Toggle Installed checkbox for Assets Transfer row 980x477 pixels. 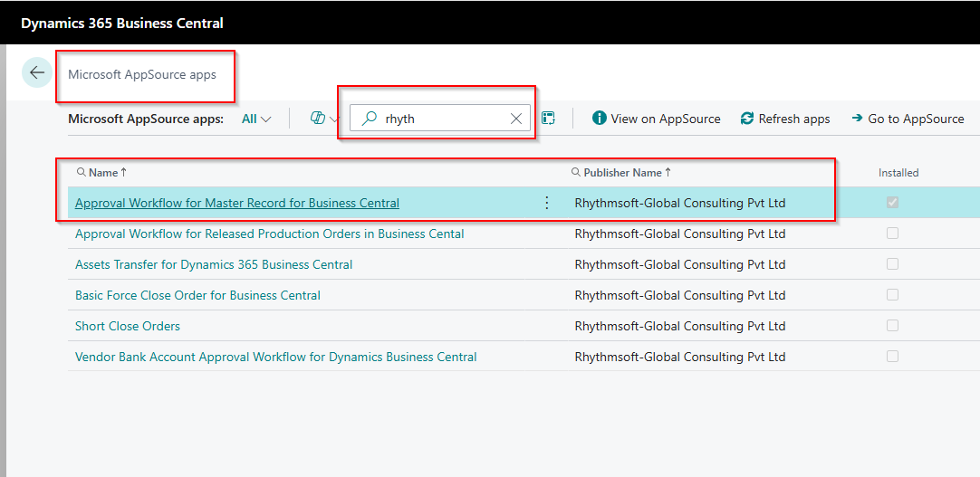click(892, 264)
